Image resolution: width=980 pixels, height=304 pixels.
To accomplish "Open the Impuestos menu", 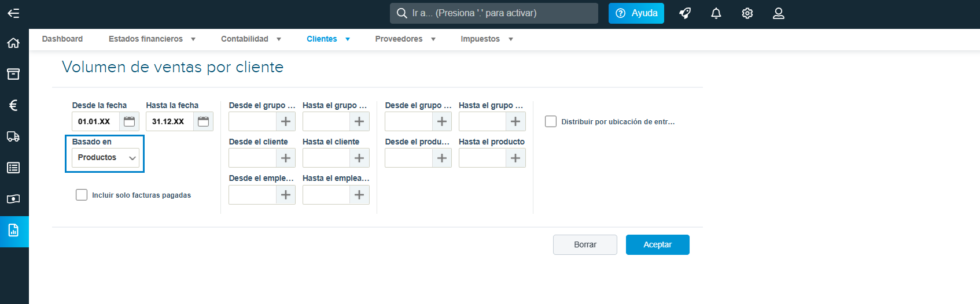I will [487, 39].
